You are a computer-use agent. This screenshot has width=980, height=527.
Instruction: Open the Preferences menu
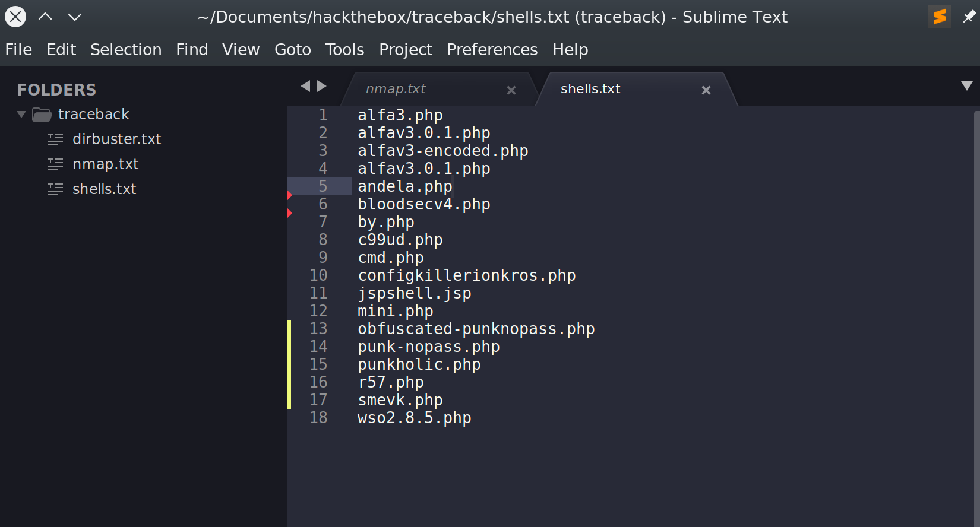coord(492,49)
